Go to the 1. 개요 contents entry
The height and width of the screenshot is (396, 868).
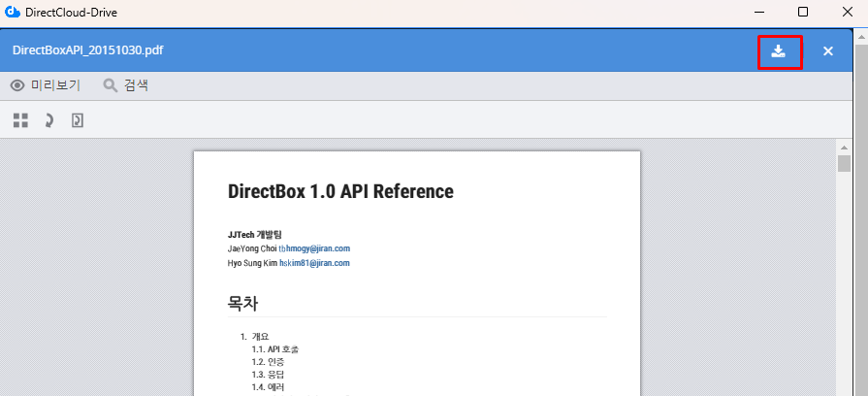[259, 337]
